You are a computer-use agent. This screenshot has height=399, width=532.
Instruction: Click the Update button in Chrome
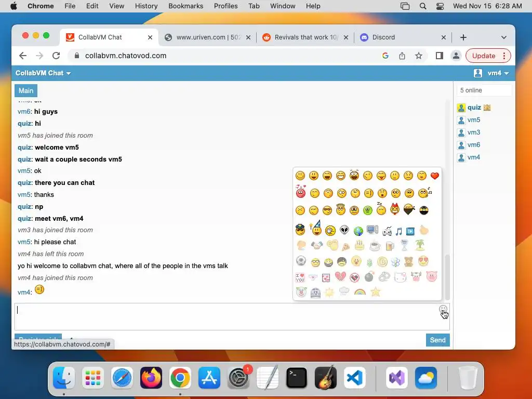484,56
